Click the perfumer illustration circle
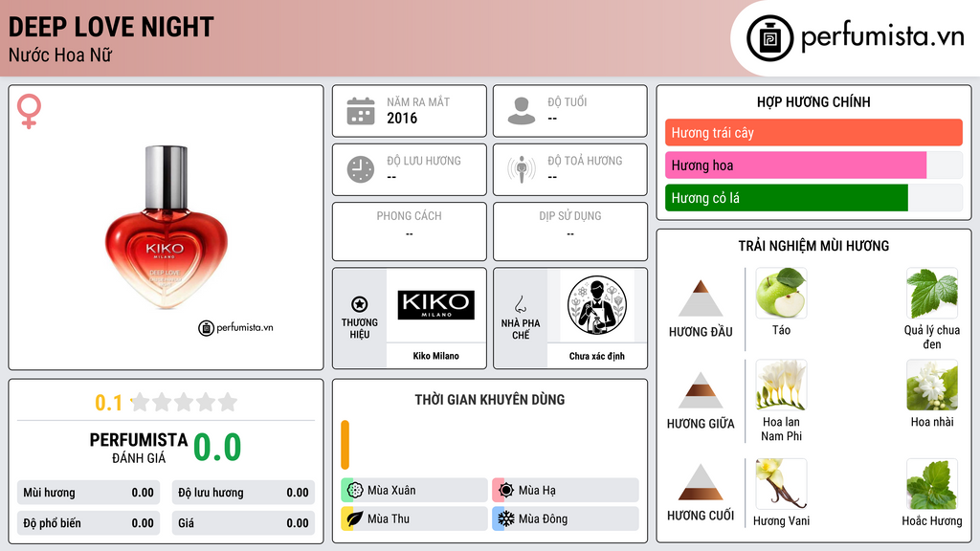980x551 pixels. point(597,305)
